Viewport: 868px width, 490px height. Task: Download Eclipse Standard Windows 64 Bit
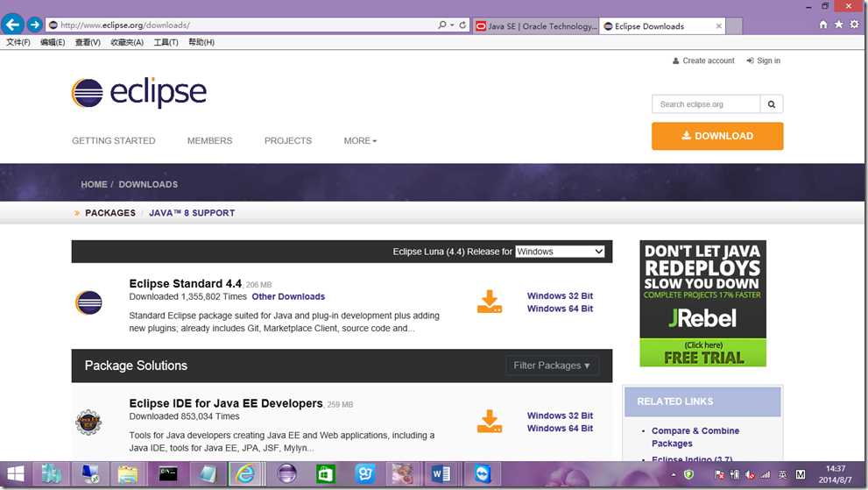tap(560, 309)
